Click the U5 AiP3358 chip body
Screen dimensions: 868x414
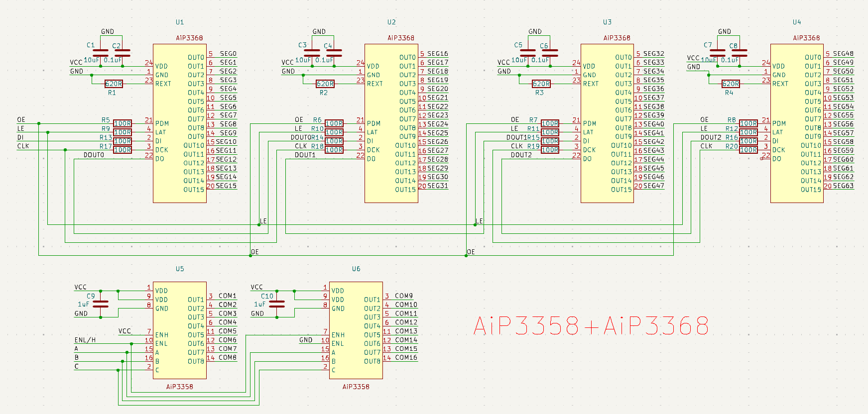tap(179, 330)
